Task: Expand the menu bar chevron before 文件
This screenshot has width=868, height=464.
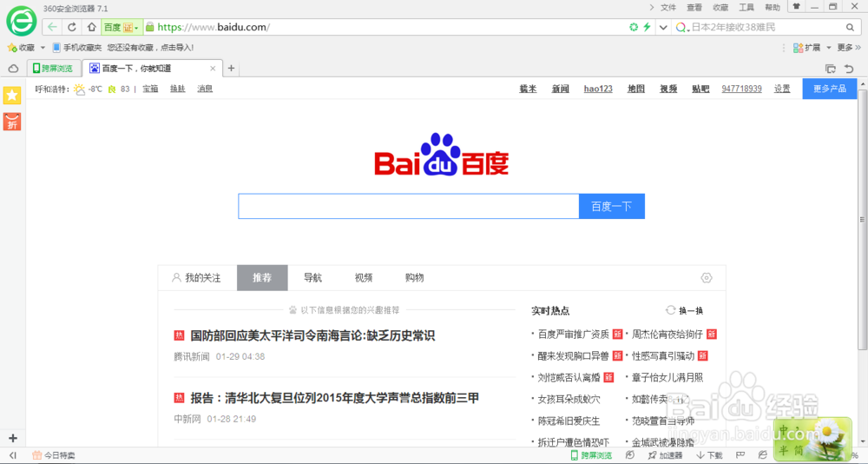Action: pos(652,7)
